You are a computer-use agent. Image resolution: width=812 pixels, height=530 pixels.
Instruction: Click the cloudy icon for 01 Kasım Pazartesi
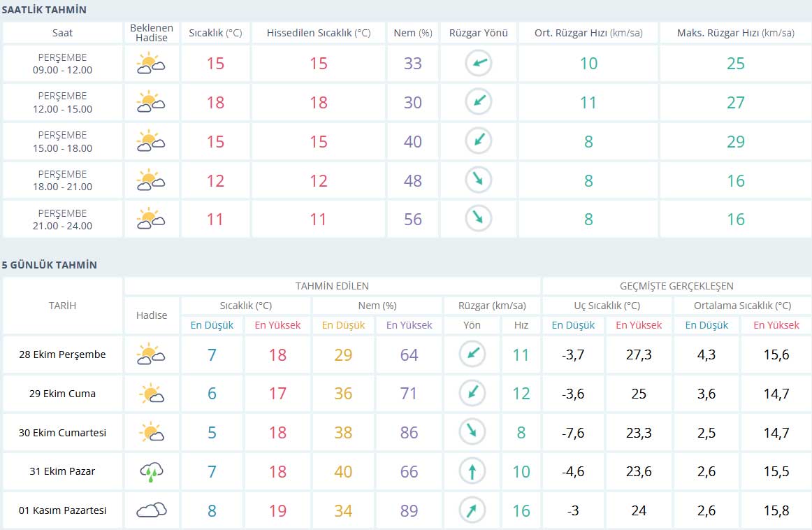point(151,510)
